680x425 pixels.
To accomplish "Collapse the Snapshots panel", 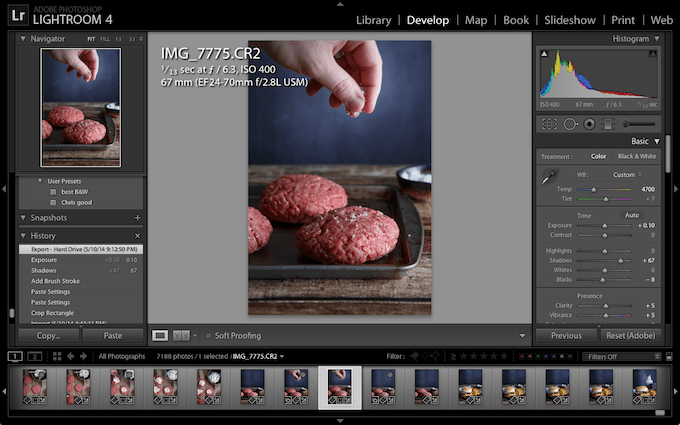I will pos(23,218).
